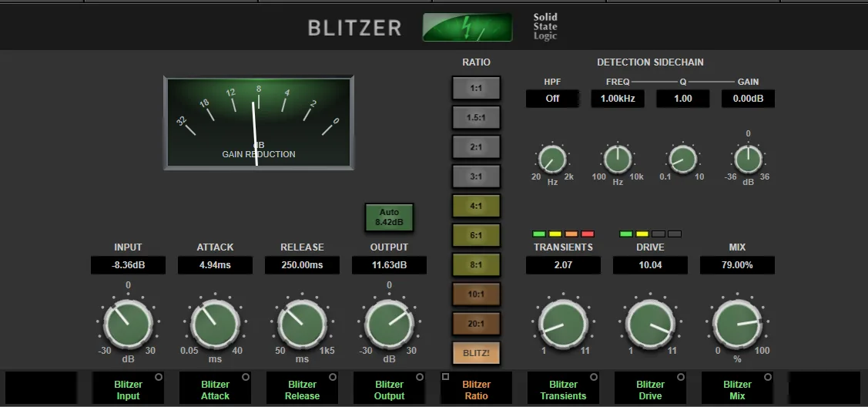Select the 3:1 ratio button
The image size is (868, 407).
pyautogui.click(x=476, y=177)
